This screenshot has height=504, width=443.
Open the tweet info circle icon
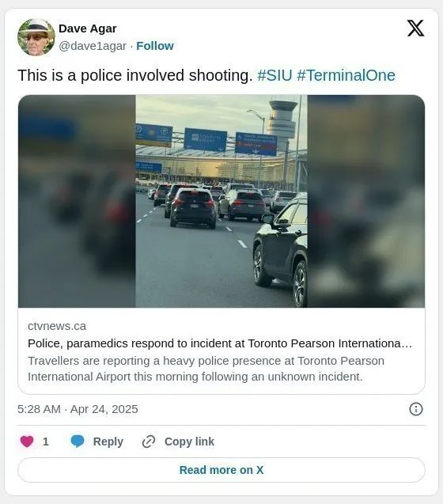pos(416,409)
